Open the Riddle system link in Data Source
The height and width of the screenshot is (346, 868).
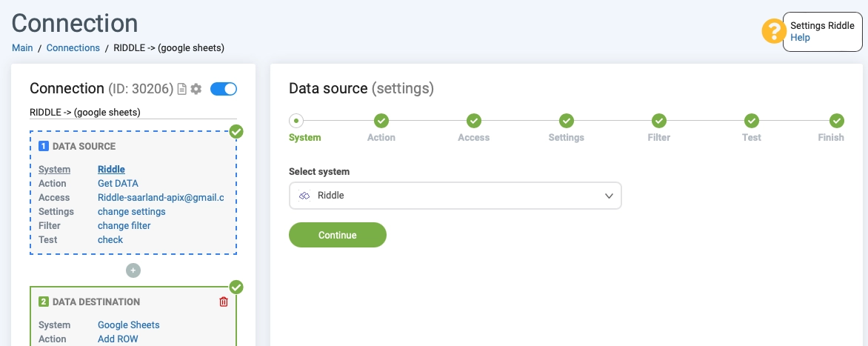111,170
